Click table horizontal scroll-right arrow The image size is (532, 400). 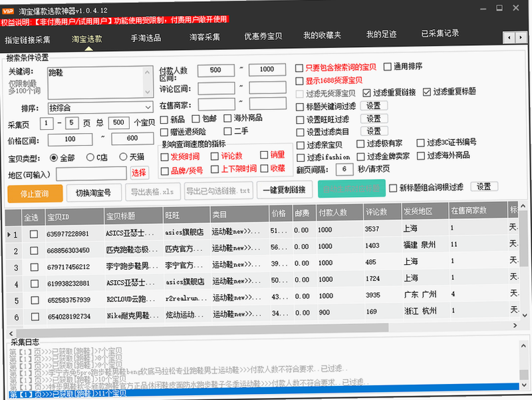[515, 325]
